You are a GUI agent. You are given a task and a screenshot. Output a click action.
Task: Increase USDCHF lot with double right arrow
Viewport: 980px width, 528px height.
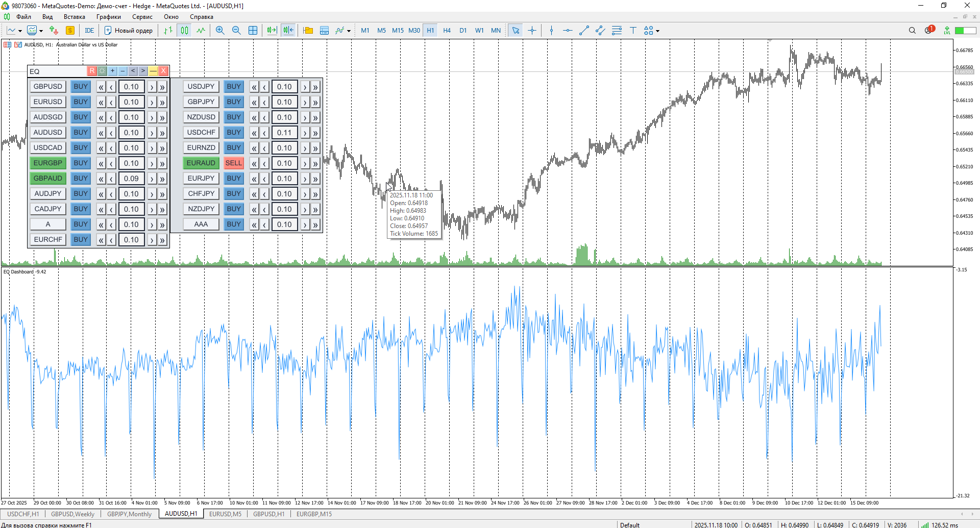315,133
